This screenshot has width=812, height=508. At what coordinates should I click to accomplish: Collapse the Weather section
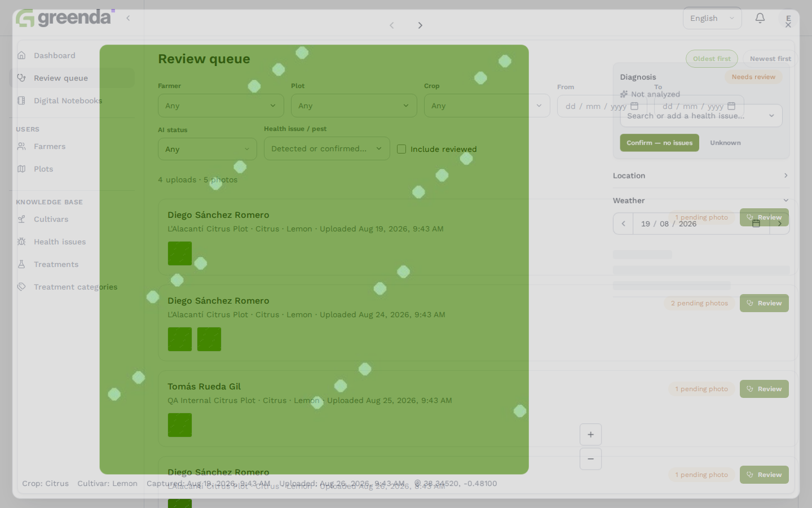(701, 200)
